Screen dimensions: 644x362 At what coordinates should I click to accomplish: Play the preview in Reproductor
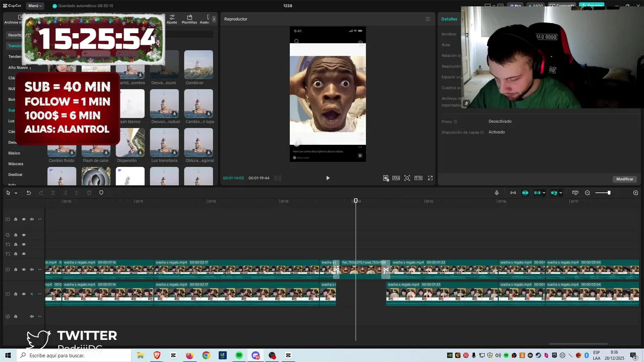point(328,178)
